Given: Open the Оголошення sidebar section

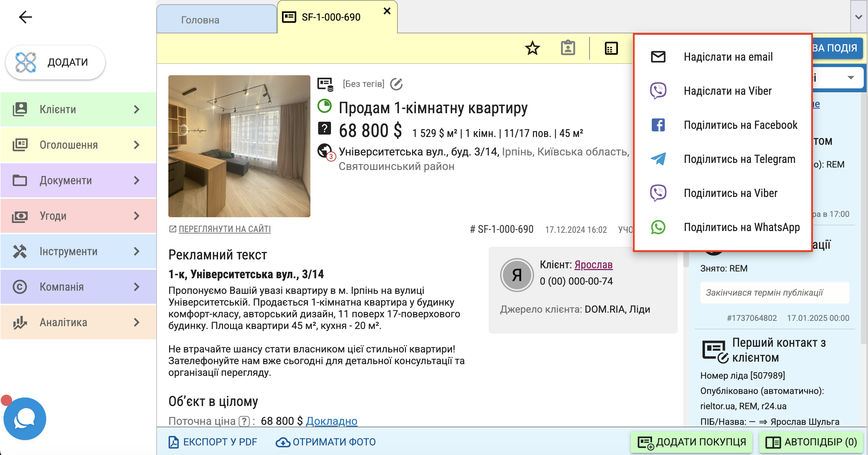Looking at the screenshot, I should (78, 145).
